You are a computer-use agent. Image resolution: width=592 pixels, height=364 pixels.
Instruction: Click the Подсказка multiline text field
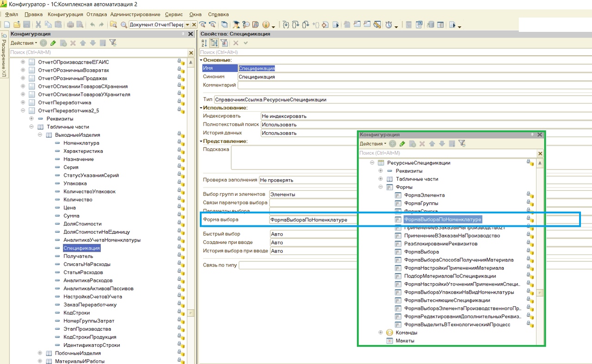[x=295, y=158]
